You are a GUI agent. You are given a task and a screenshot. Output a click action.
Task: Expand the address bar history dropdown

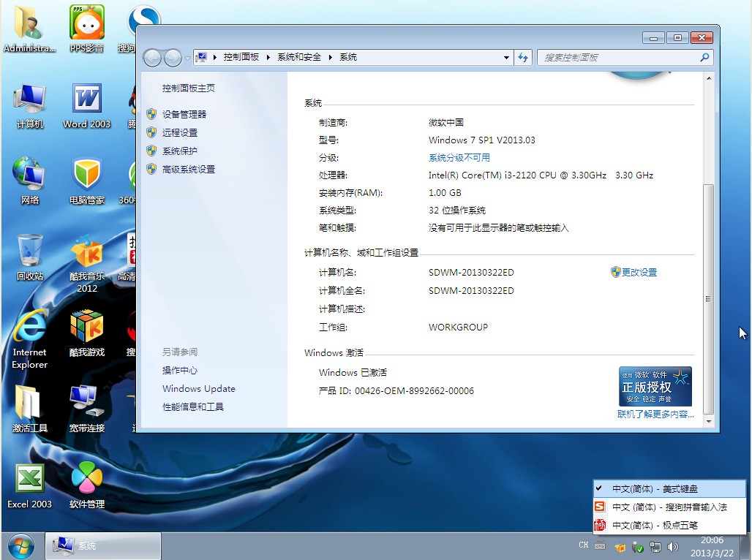click(x=506, y=58)
